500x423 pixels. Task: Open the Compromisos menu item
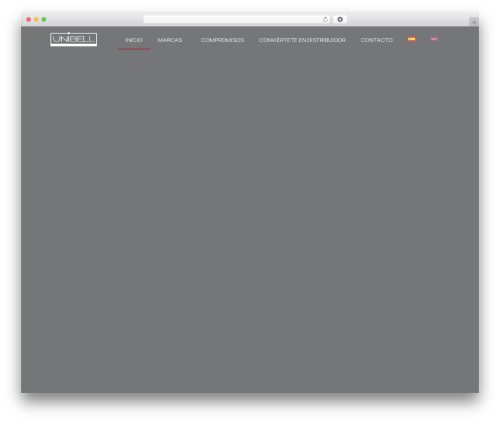[222, 40]
